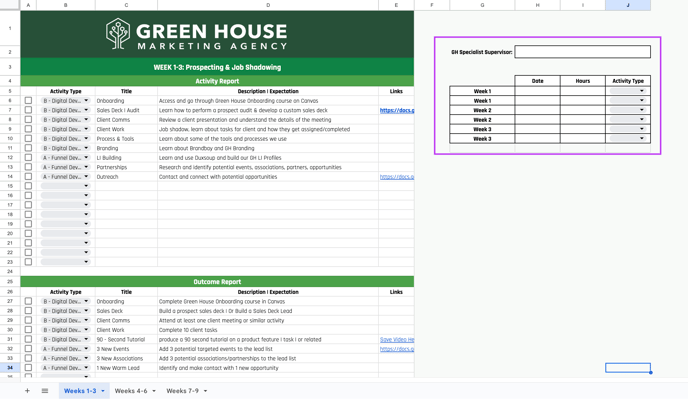Check the box for Process & Tools row

[x=29, y=139]
